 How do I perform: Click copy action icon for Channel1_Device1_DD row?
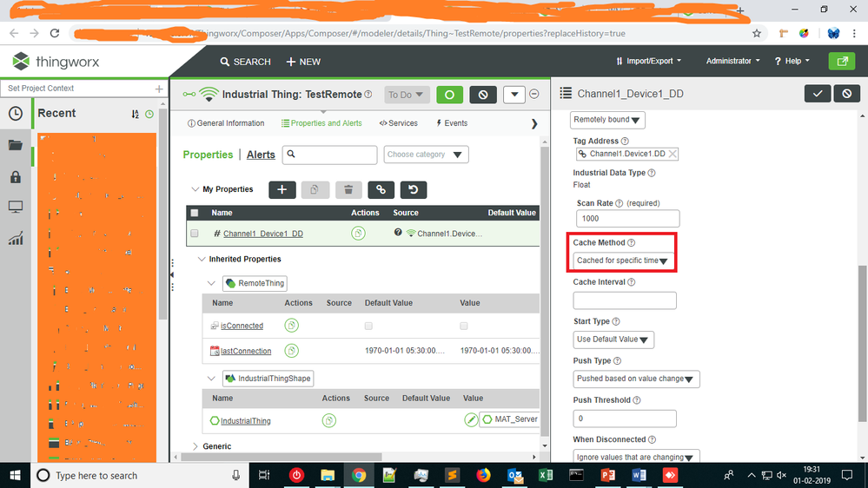point(358,234)
